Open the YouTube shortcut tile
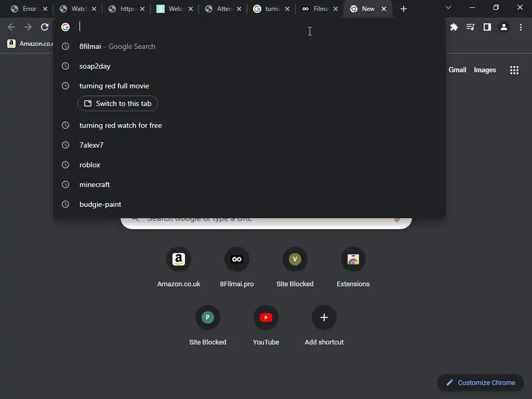The height and width of the screenshot is (399, 532). coord(266,325)
